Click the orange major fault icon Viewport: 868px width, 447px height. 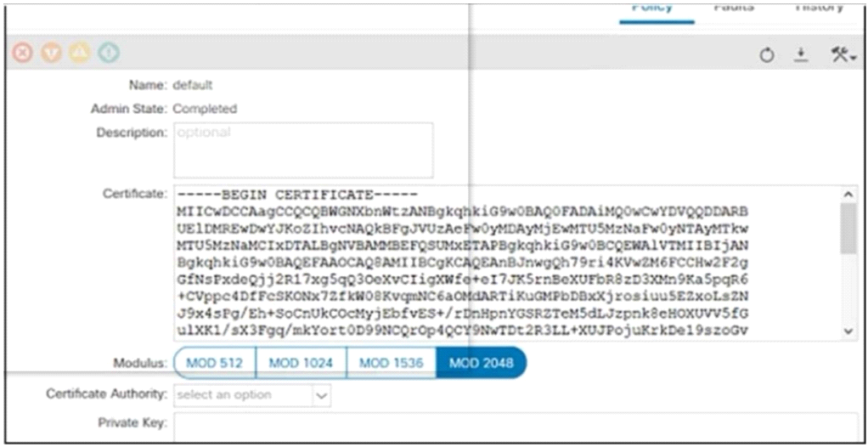click(51, 54)
